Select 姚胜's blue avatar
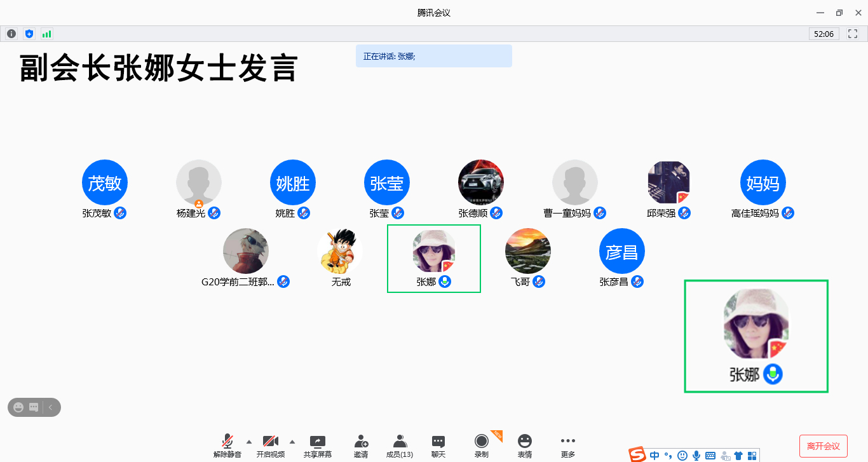868x462 pixels. (293, 182)
